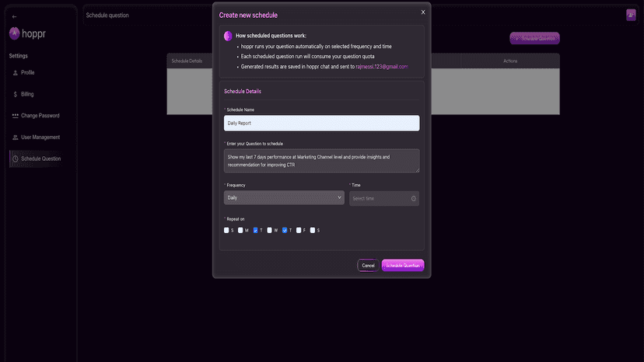Open the Frequency dropdown showing Daily
The image size is (644, 362).
tap(284, 198)
